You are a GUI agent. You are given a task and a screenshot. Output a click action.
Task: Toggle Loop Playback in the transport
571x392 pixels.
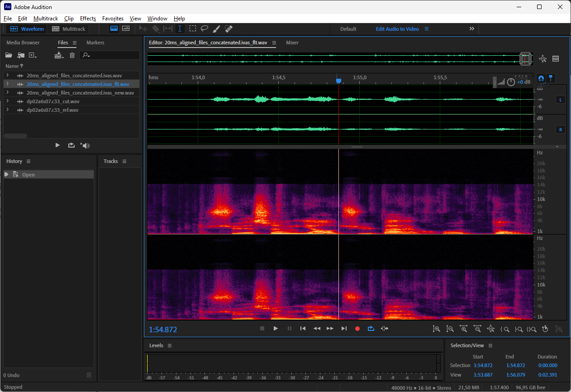371,329
